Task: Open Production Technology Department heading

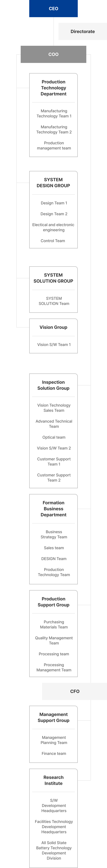Action: coord(53,88)
